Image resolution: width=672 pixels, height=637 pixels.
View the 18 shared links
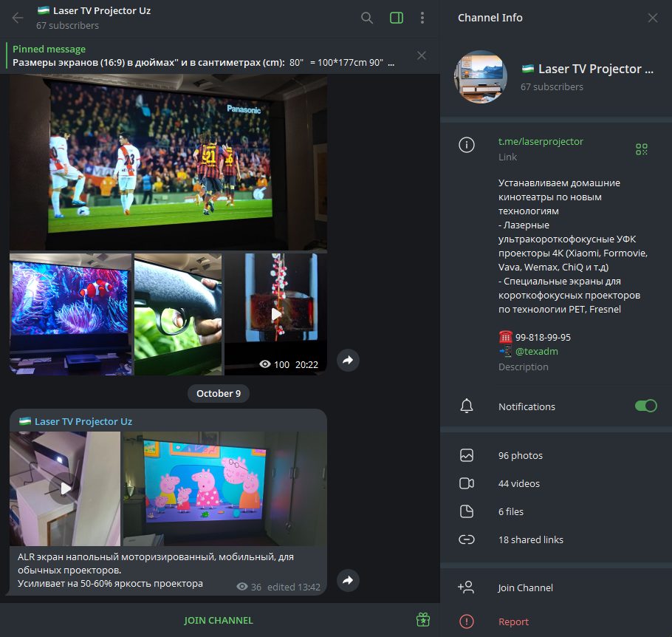[x=530, y=540]
